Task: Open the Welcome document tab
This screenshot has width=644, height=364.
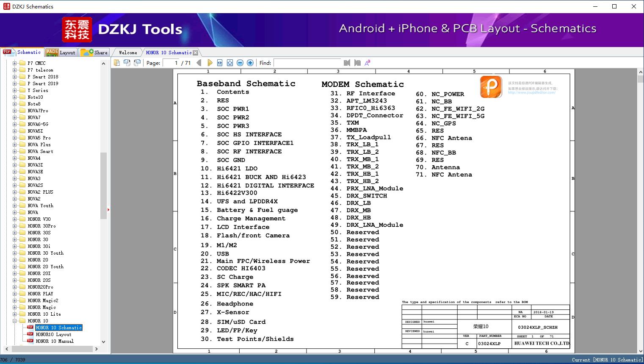Action: tap(128, 53)
